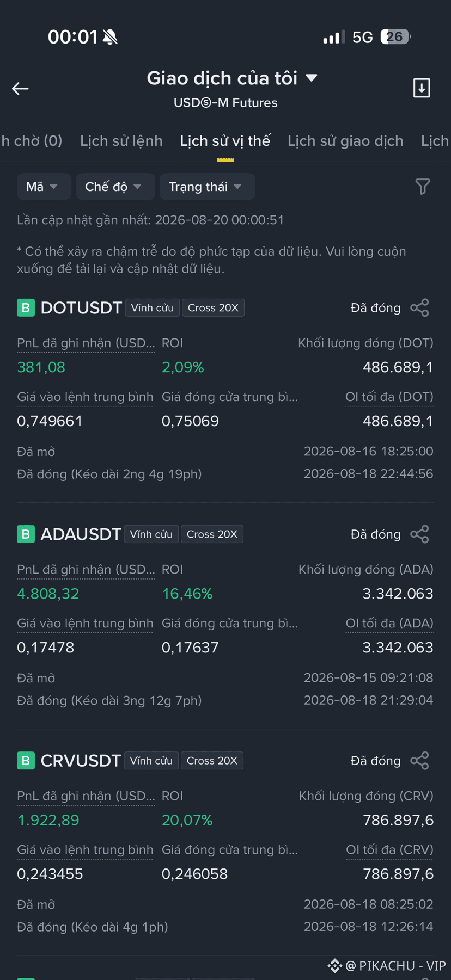Image resolution: width=451 pixels, height=980 pixels.
Task: Expand the Mã symbol dropdown
Action: 44,187
